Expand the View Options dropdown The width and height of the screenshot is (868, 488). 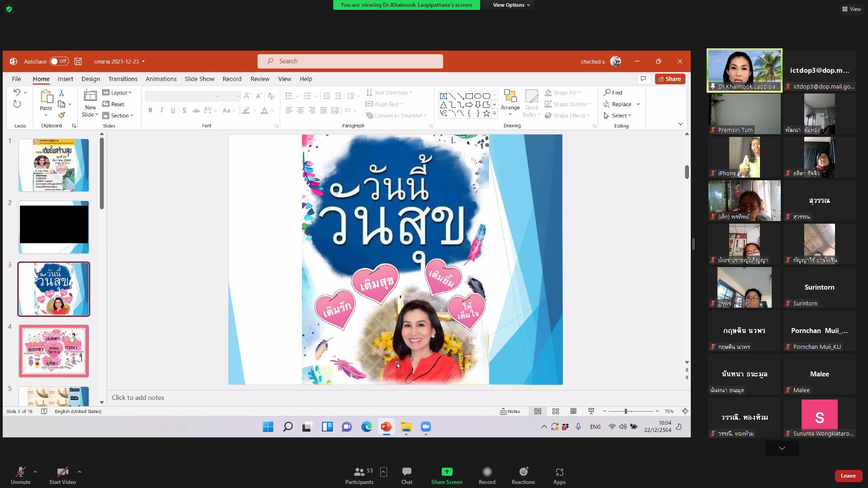[511, 5]
